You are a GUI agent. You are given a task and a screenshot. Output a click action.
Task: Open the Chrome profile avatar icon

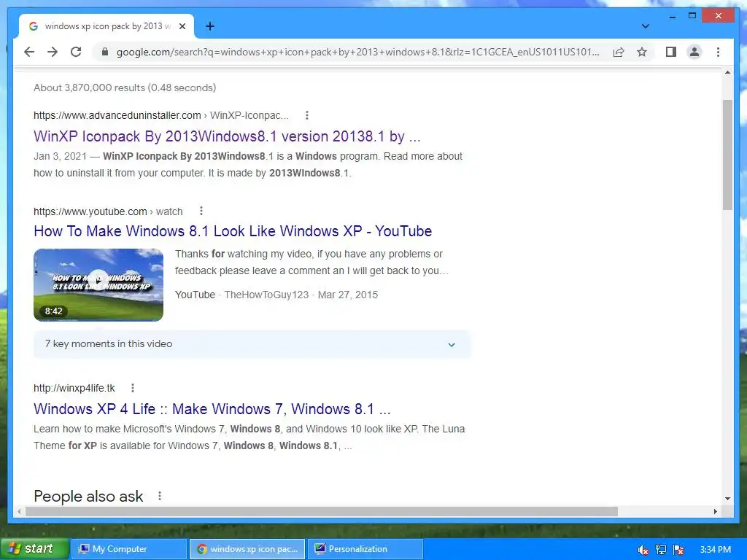click(694, 52)
